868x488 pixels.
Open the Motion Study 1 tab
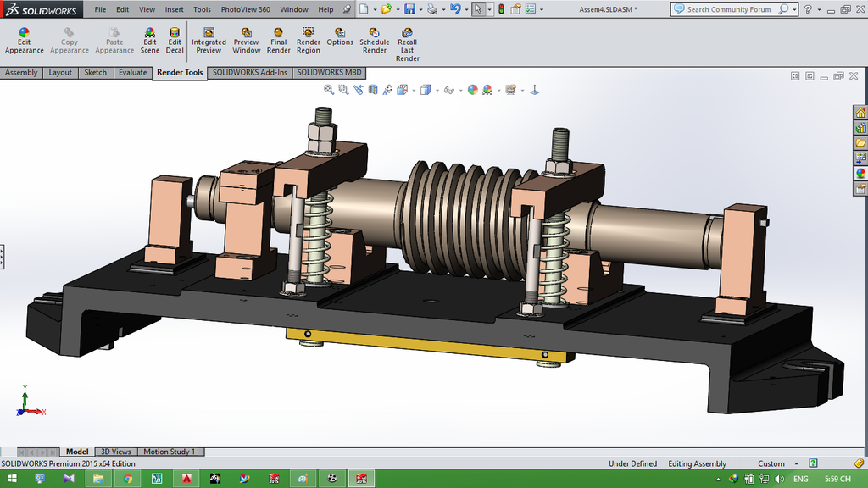[170, 452]
